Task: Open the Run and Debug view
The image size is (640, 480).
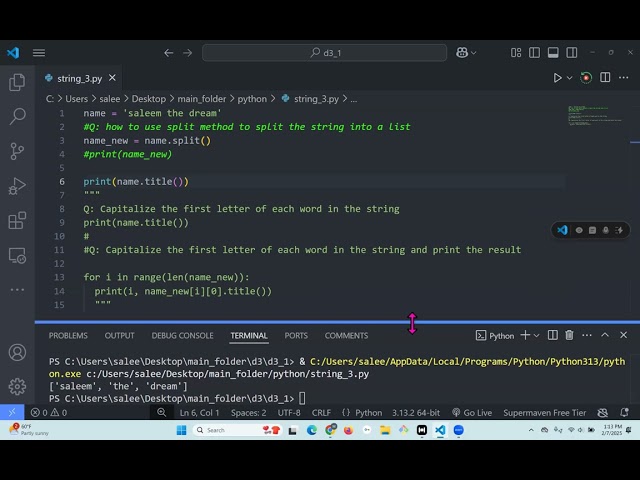Action: click(17, 186)
